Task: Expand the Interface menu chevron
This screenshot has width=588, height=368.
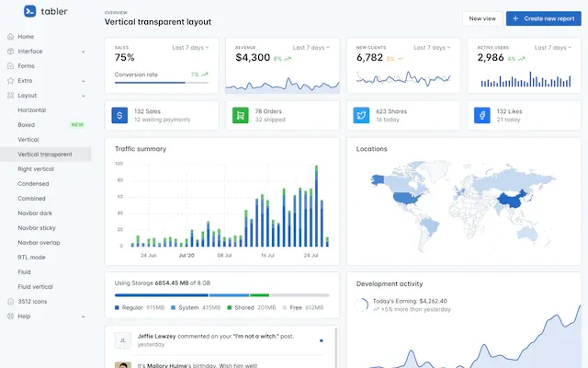Action: coord(84,52)
